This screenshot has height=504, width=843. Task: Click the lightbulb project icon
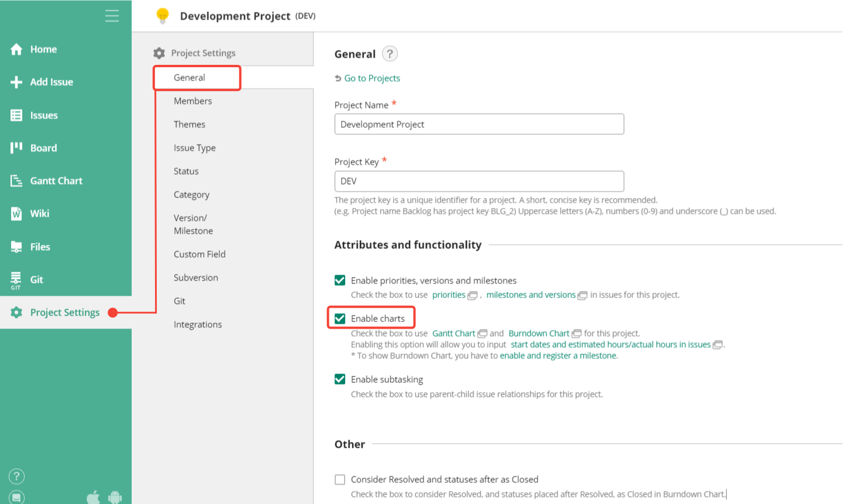tap(163, 16)
